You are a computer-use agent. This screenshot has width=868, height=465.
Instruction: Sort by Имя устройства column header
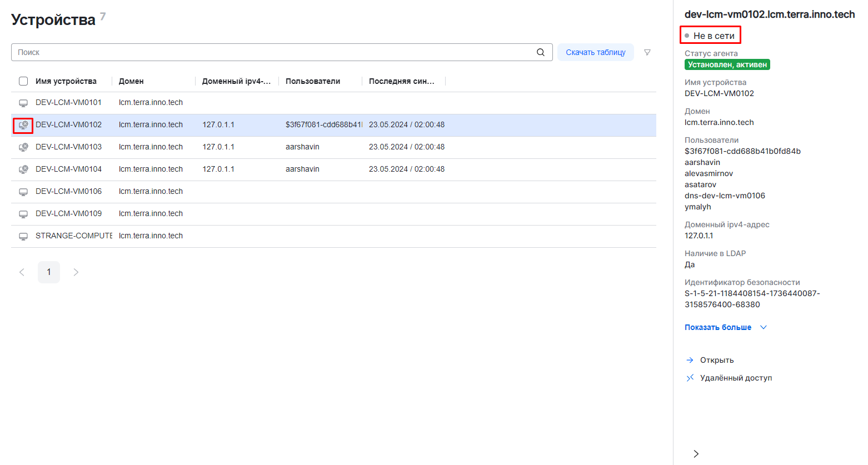coord(66,81)
